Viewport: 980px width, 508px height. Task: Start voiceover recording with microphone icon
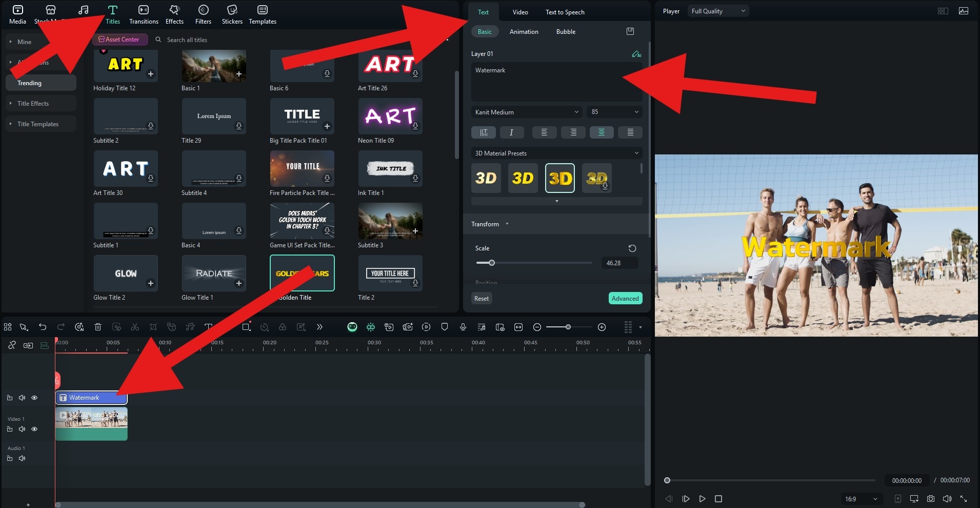click(463, 327)
